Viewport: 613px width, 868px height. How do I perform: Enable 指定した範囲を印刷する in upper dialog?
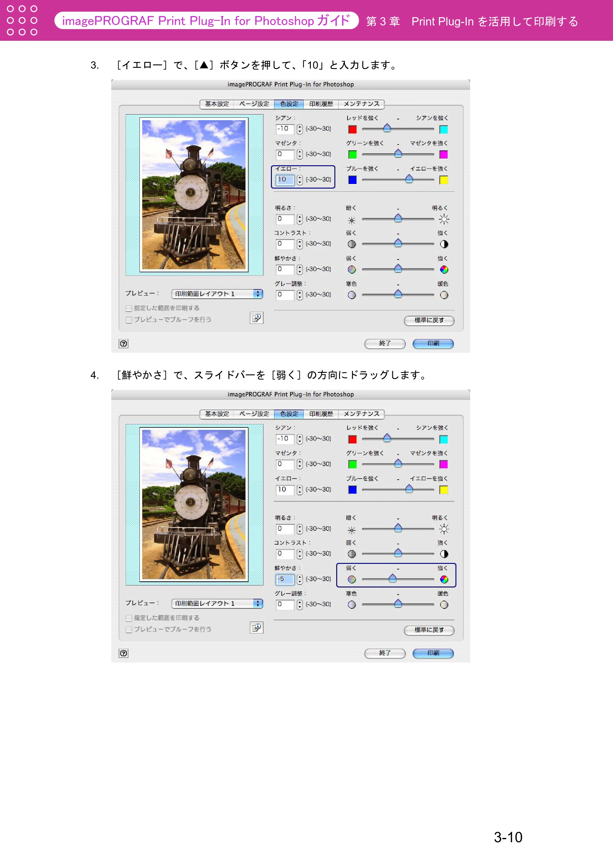[129, 308]
